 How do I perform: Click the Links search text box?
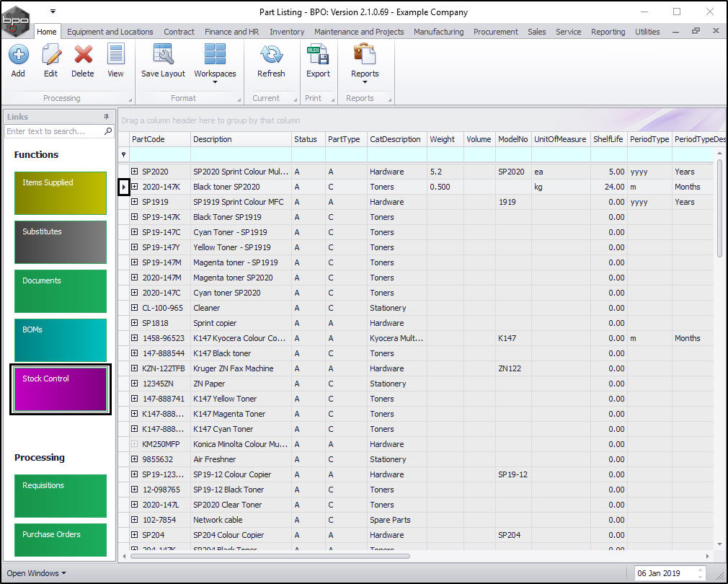[54, 131]
